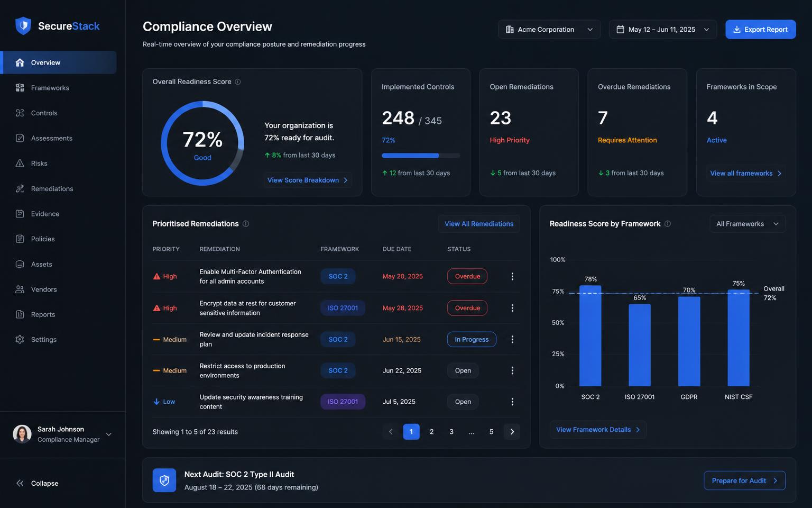Go to page 3 of remediations
This screenshot has height=508, width=812.
[451, 432]
